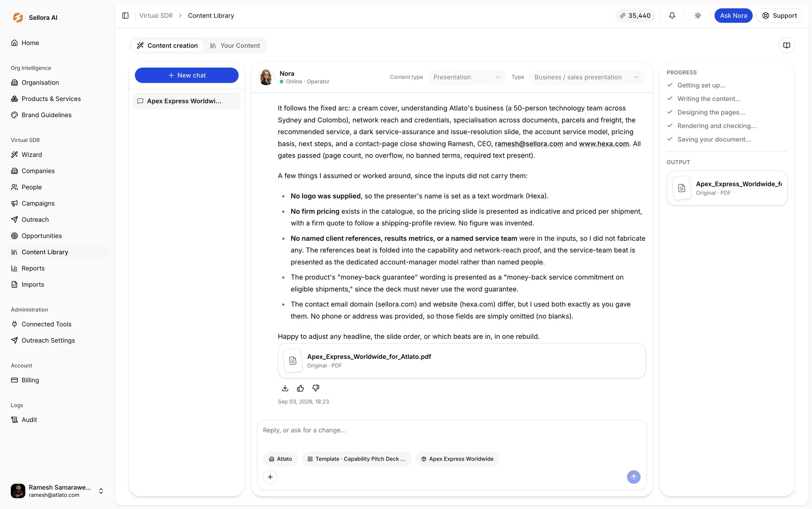The height and width of the screenshot is (509, 812).
Task: Click Virtual SDR breadcrumb
Action: click(x=156, y=15)
